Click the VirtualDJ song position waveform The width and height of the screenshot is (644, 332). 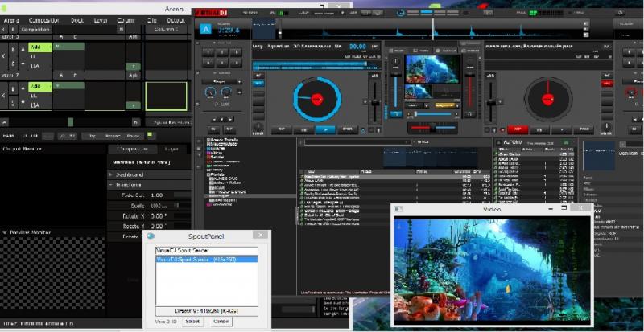tap(431, 30)
